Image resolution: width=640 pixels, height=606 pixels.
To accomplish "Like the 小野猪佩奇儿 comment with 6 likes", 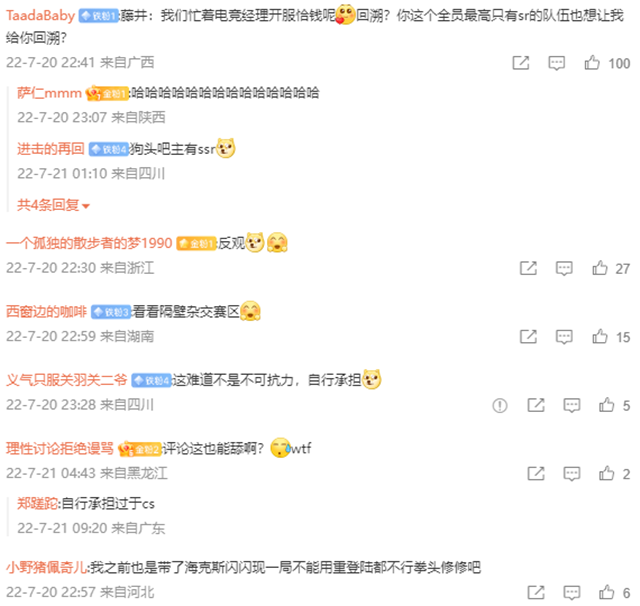I will (607, 592).
